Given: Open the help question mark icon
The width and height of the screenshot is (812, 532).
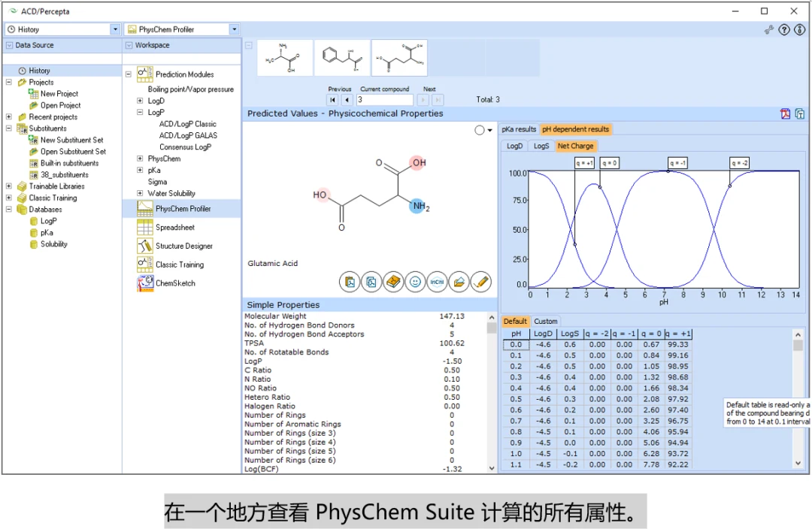Looking at the screenshot, I should point(784,30).
